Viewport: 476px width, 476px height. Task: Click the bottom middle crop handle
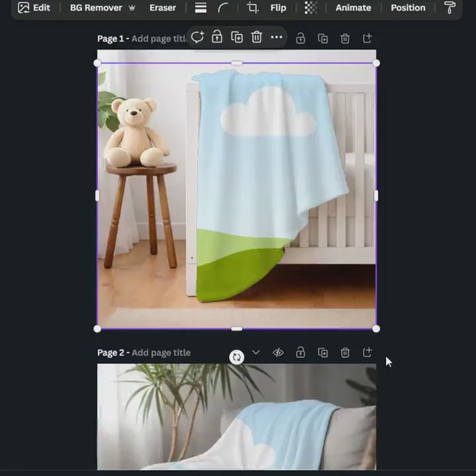237,328
